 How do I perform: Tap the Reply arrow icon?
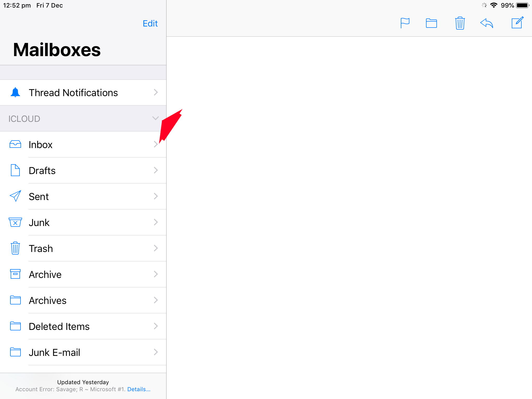pos(487,23)
